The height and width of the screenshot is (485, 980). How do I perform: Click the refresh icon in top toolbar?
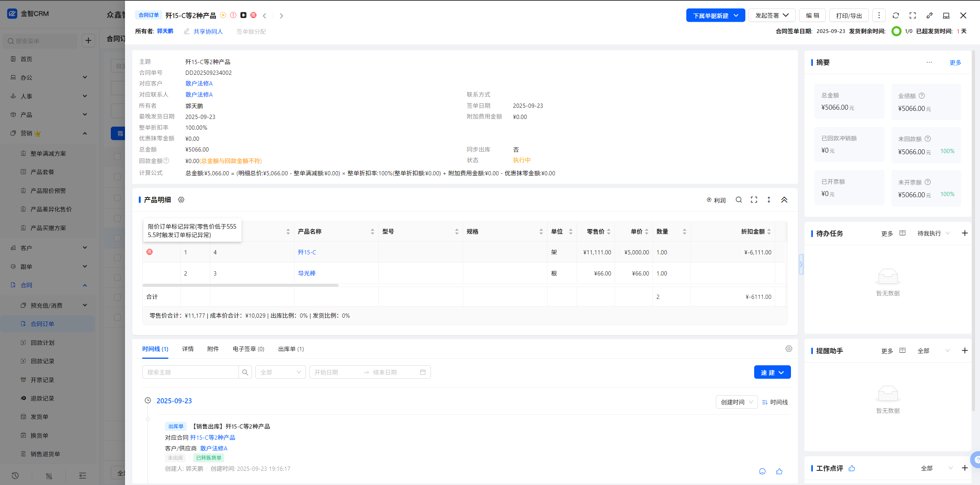point(896,15)
